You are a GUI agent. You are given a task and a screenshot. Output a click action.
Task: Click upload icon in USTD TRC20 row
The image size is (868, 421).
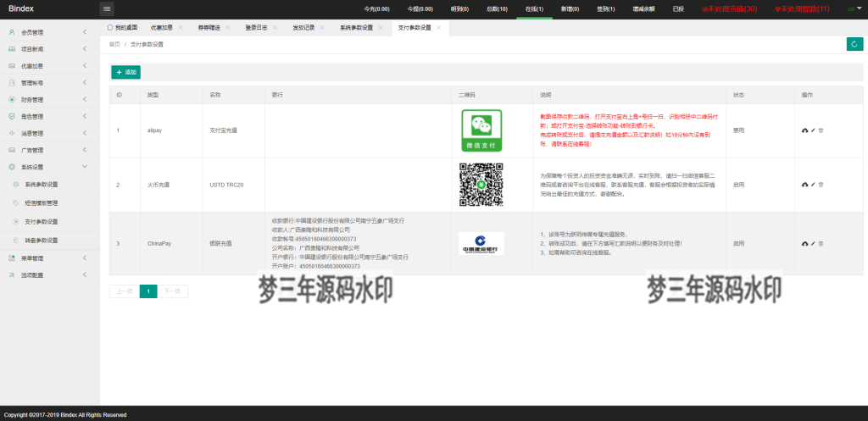pyautogui.click(x=805, y=185)
